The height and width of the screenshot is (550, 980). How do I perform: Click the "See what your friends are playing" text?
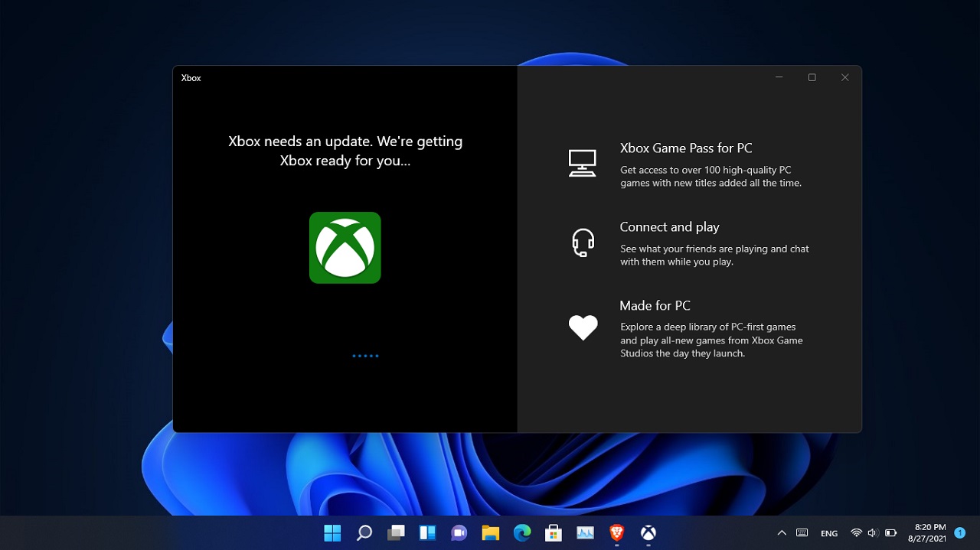[x=714, y=255]
